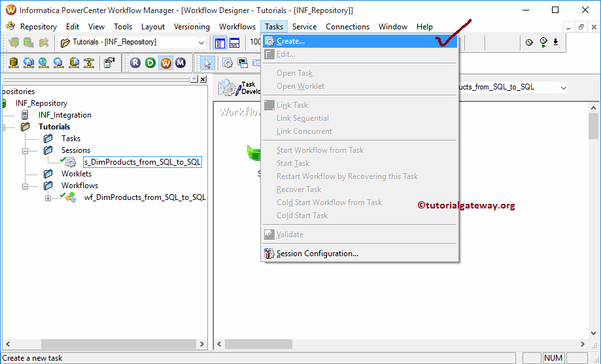Viewport: 601px width, 364px height.
Task: Open the Layout menu
Action: point(153,27)
